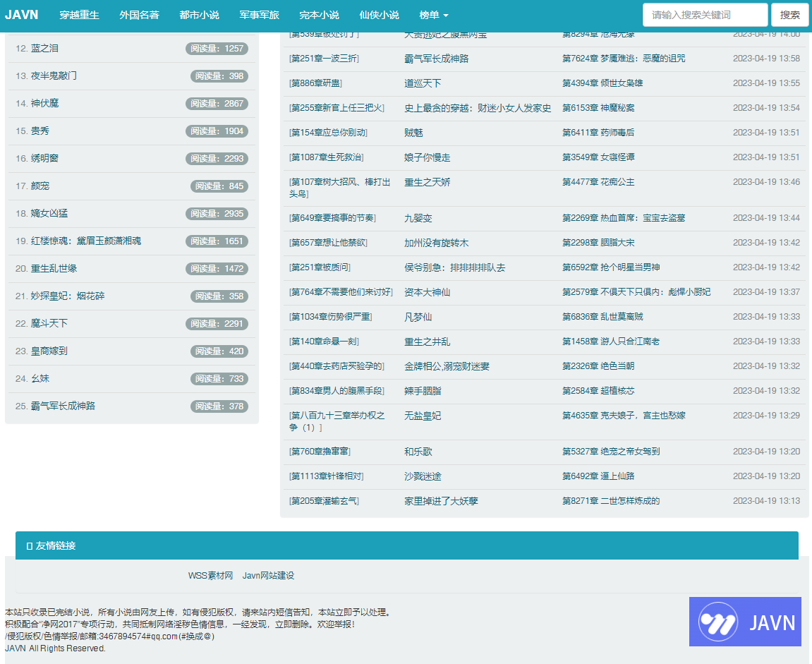Open novel 加州没有旋转木

click(x=436, y=243)
